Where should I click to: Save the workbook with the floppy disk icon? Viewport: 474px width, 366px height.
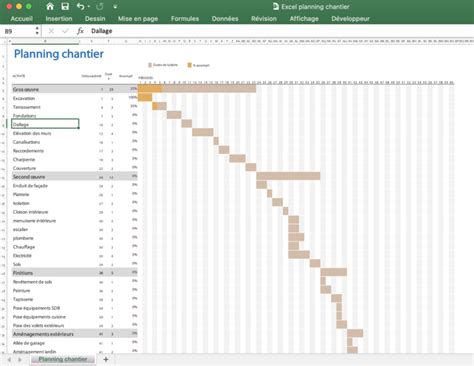[x=65, y=6]
